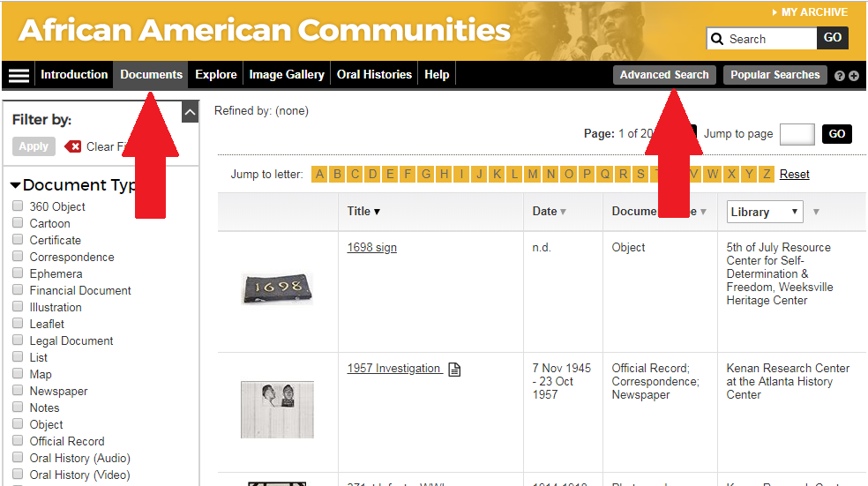
Task: Check the Cartoon document type checkbox
Action: 18,223
